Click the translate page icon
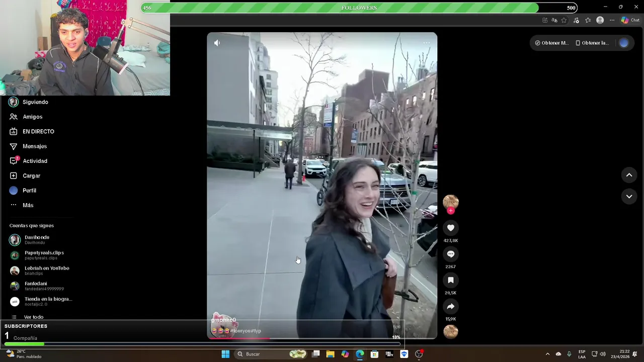The height and width of the screenshot is (362, 644). 554,20
